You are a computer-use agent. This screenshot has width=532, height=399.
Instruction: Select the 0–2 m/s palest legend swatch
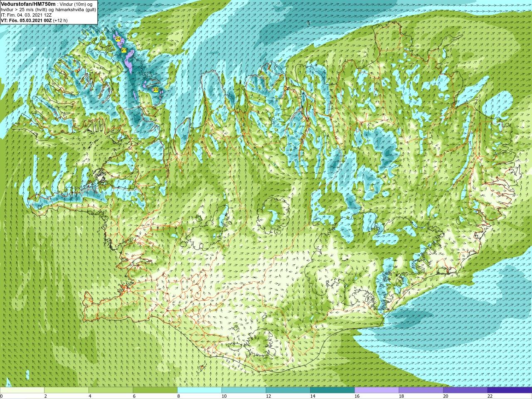22,390
